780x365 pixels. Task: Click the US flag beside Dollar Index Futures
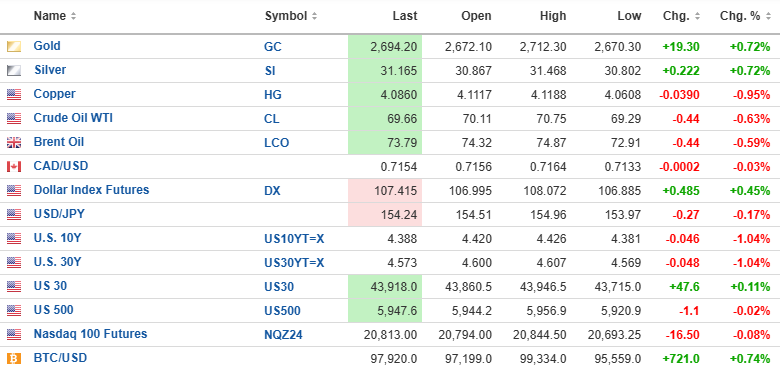click(x=14, y=190)
